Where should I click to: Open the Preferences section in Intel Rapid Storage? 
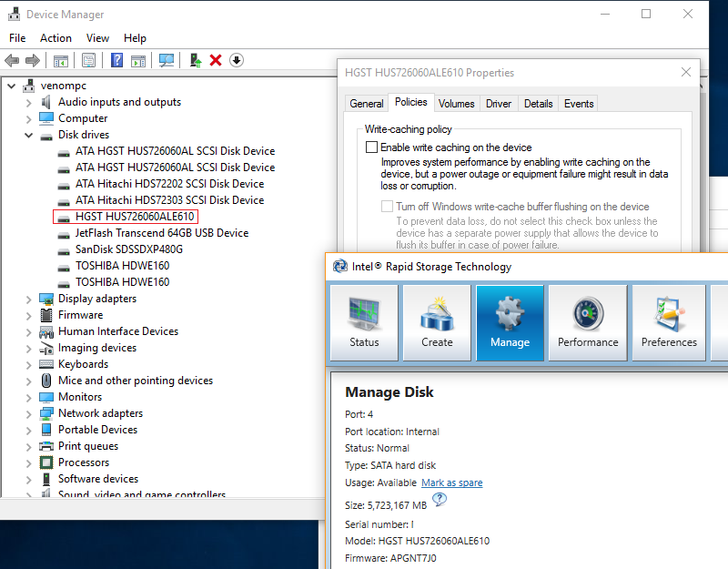click(x=669, y=323)
